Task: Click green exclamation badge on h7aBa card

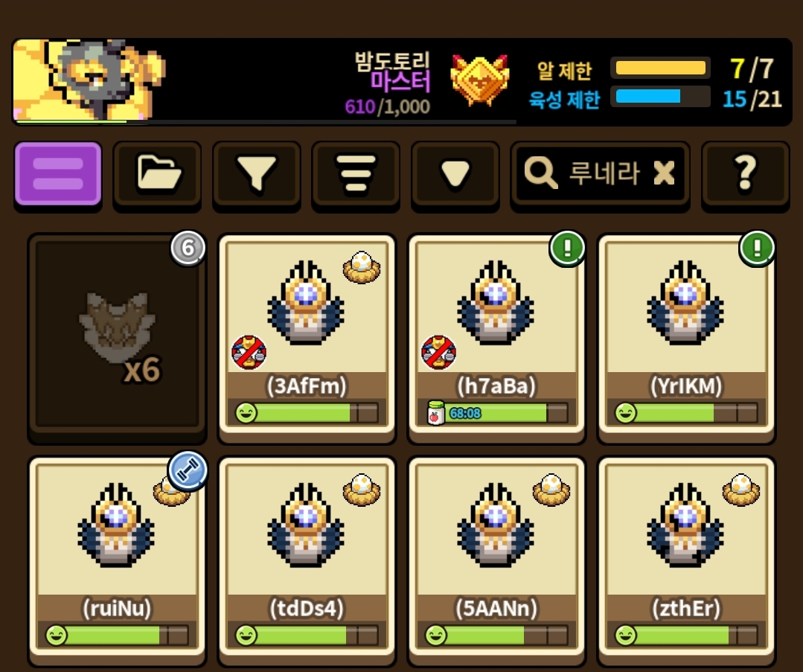Action: tap(567, 249)
